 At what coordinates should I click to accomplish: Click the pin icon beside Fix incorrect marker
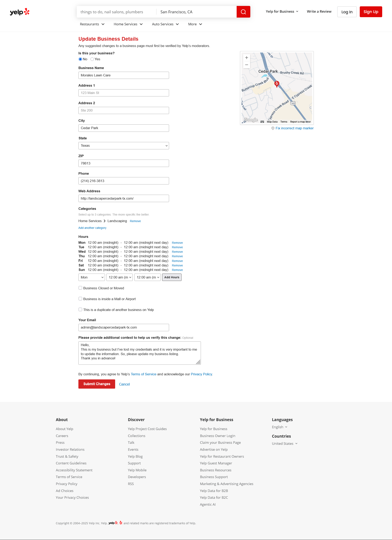(x=273, y=128)
